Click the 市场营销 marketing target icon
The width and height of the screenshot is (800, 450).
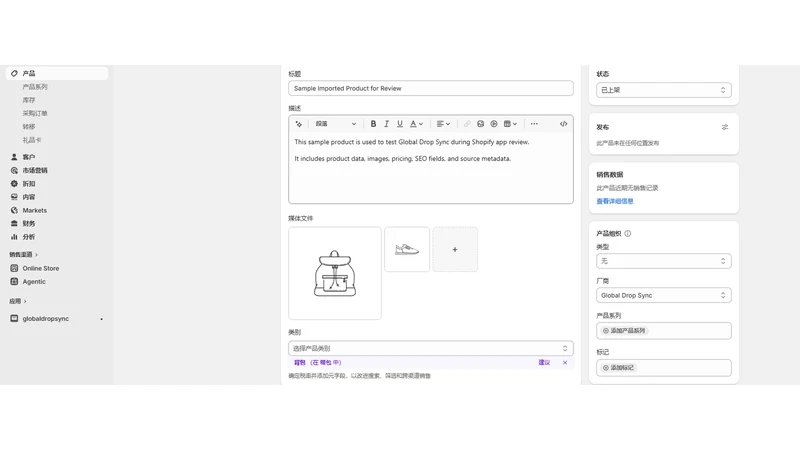coord(14,170)
